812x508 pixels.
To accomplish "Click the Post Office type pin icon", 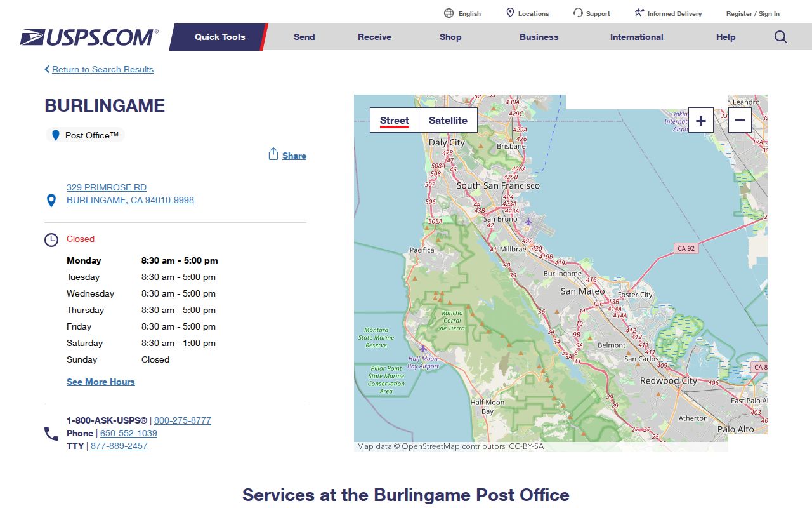I will point(56,135).
